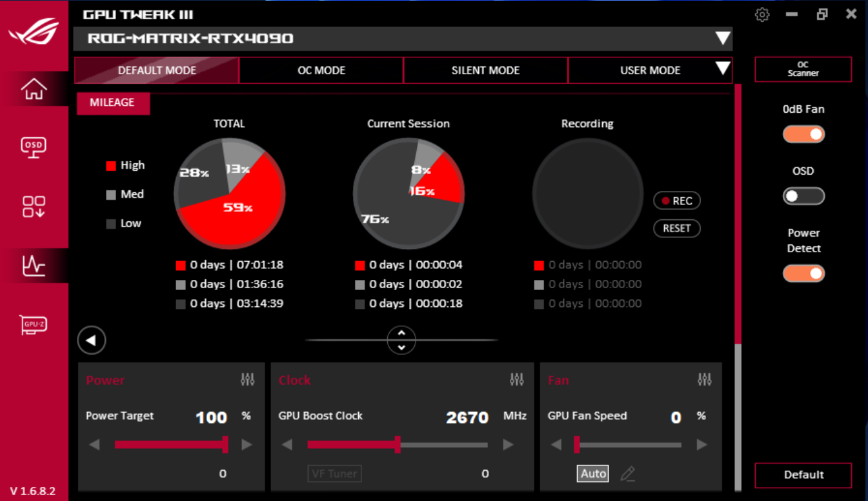Switch to User Mode tab
Viewport: 868px width, 501px height.
[650, 70]
